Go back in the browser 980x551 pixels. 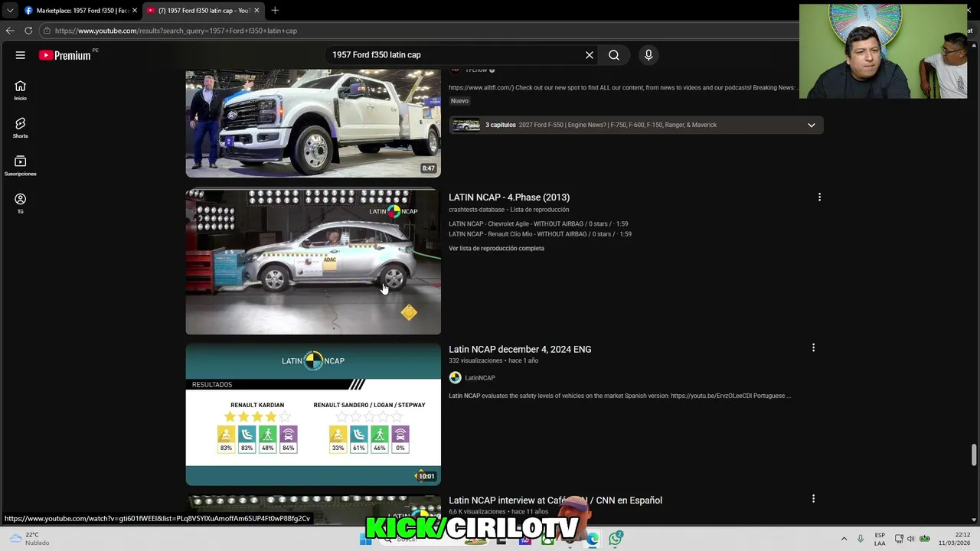(x=10, y=31)
